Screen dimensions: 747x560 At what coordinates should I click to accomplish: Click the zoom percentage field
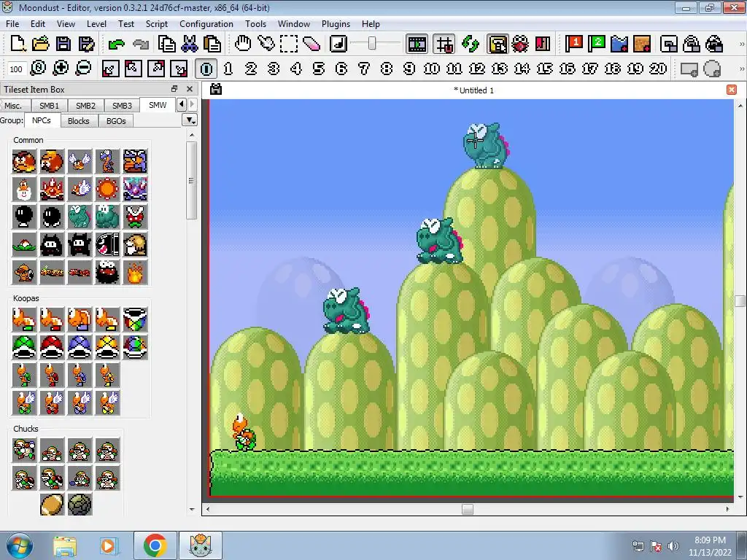(x=16, y=69)
